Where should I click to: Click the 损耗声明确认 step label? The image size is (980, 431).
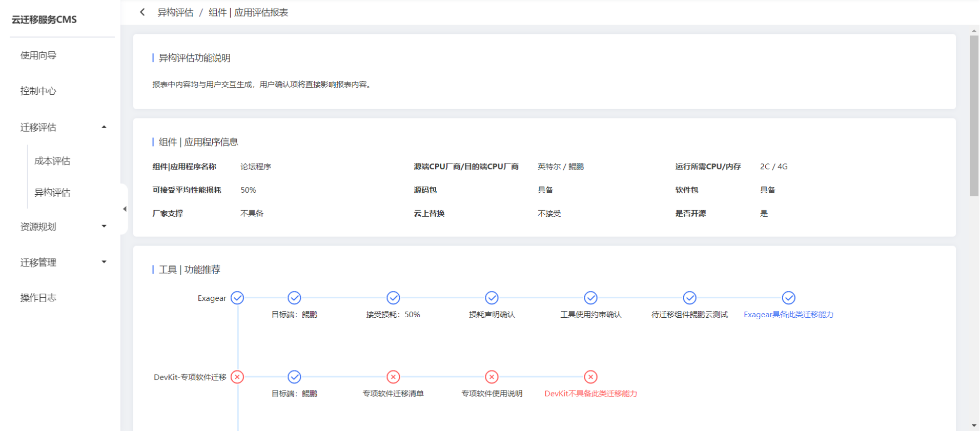click(492, 315)
